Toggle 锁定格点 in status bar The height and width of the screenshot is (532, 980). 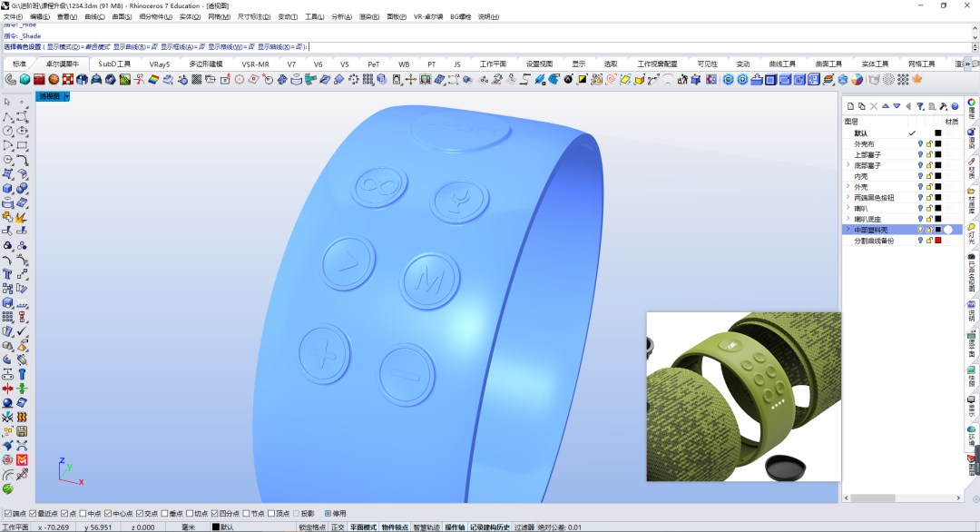pos(312,527)
